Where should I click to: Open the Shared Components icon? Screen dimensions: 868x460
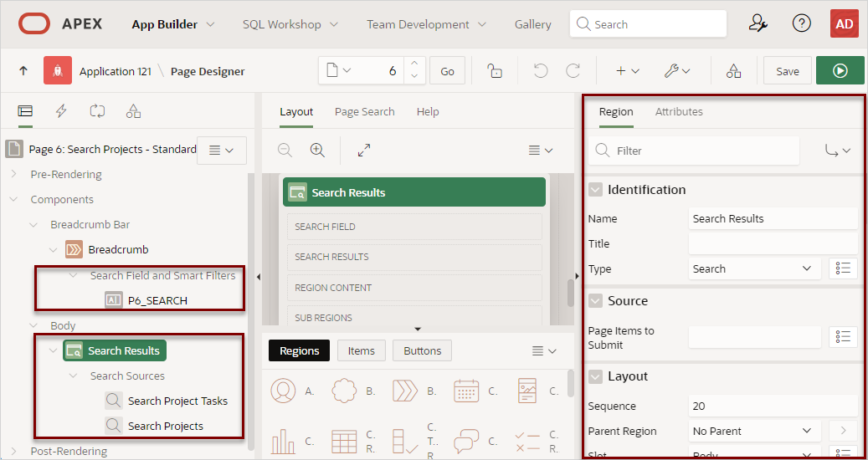click(733, 71)
